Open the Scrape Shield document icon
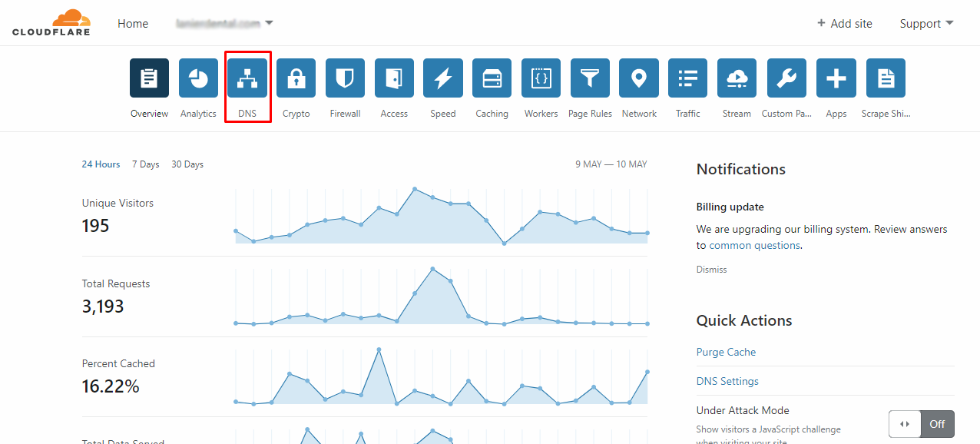 tap(886, 78)
